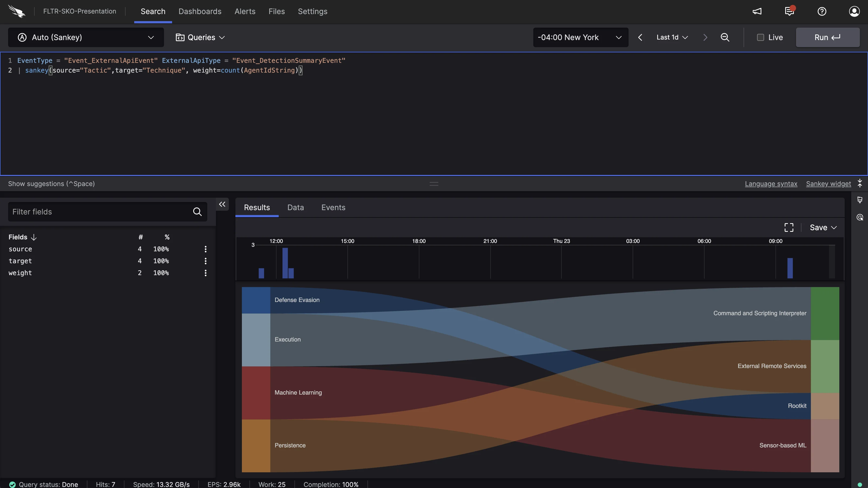Open the right sidebar second icon
This screenshot has height=488, width=868.
pyautogui.click(x=860, y=217)
